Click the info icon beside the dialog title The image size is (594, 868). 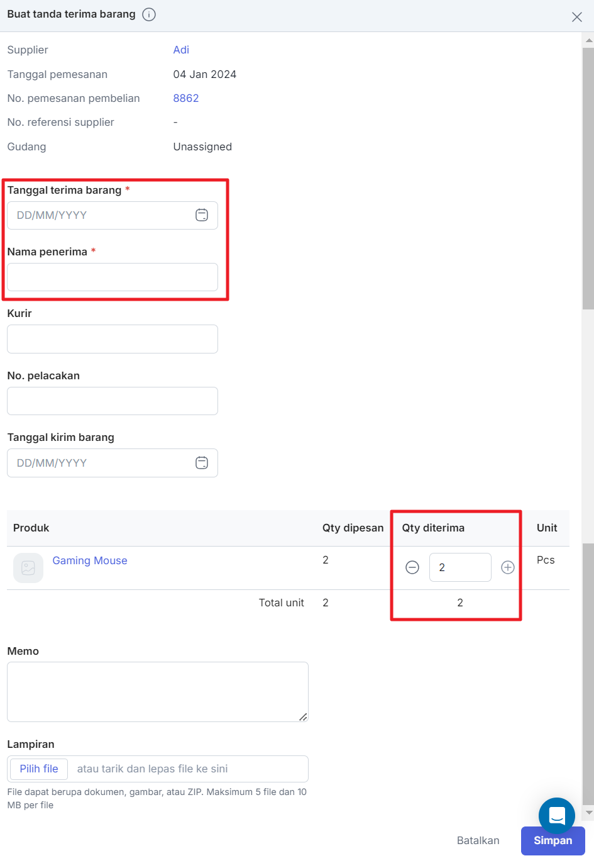tap(149, 14)
